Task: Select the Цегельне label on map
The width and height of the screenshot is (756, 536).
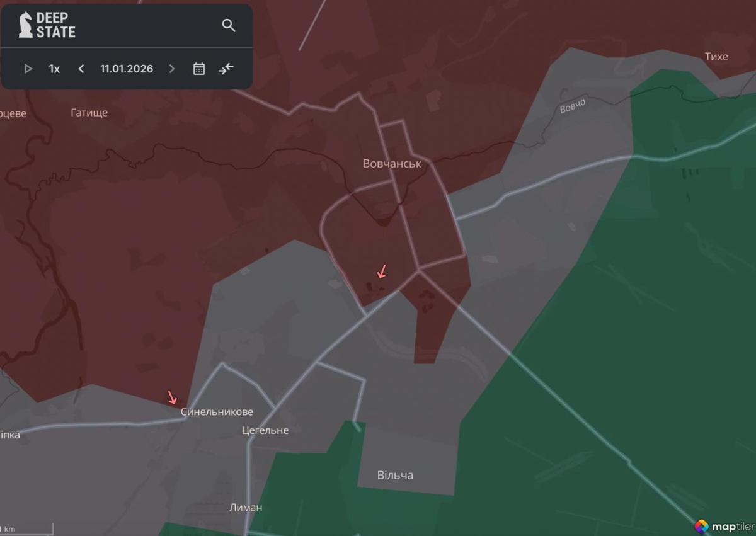Action: pos(265,430)
